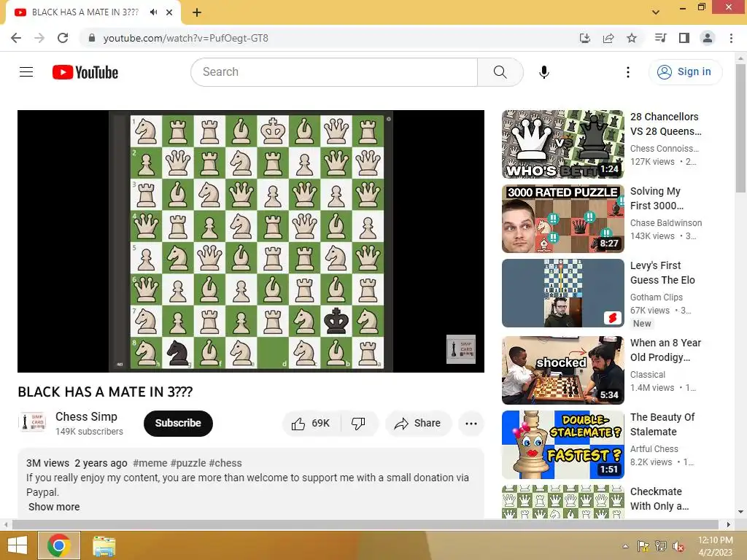Open the 28 Chancellors VS 28 Queens title
The width and height of the screenshot is (747, 560).
665,124
